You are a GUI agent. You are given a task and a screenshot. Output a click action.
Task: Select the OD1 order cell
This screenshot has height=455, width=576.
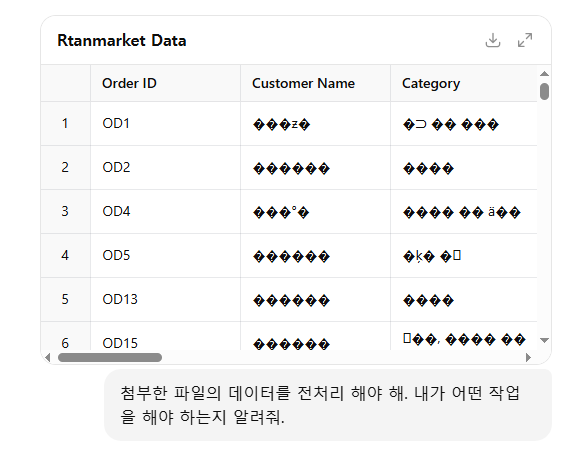pos(166,124)
